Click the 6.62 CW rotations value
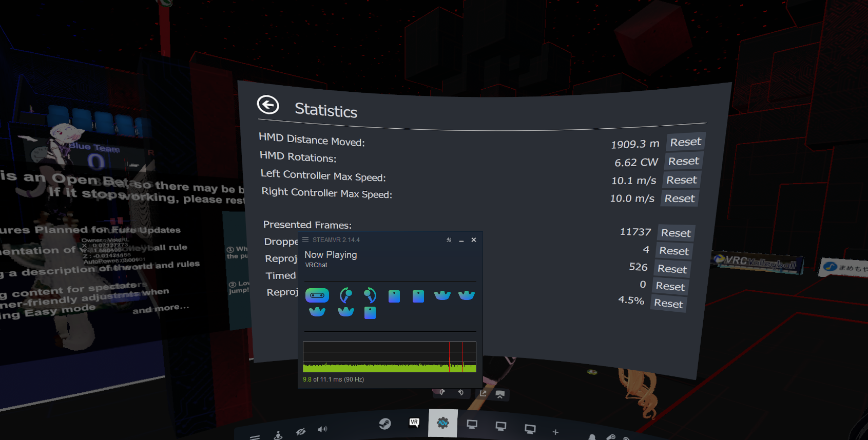 pyautogui.click(x=636, y=163)
